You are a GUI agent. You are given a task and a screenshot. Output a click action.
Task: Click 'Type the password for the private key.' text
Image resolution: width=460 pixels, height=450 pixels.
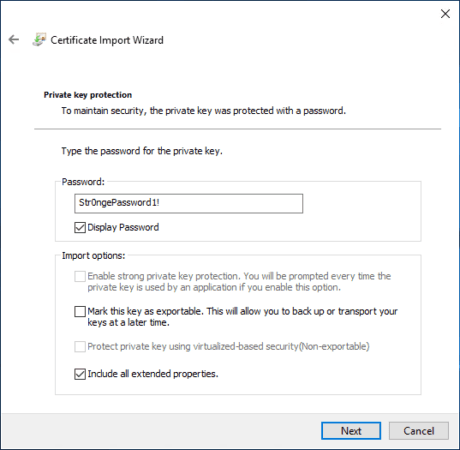142,151
